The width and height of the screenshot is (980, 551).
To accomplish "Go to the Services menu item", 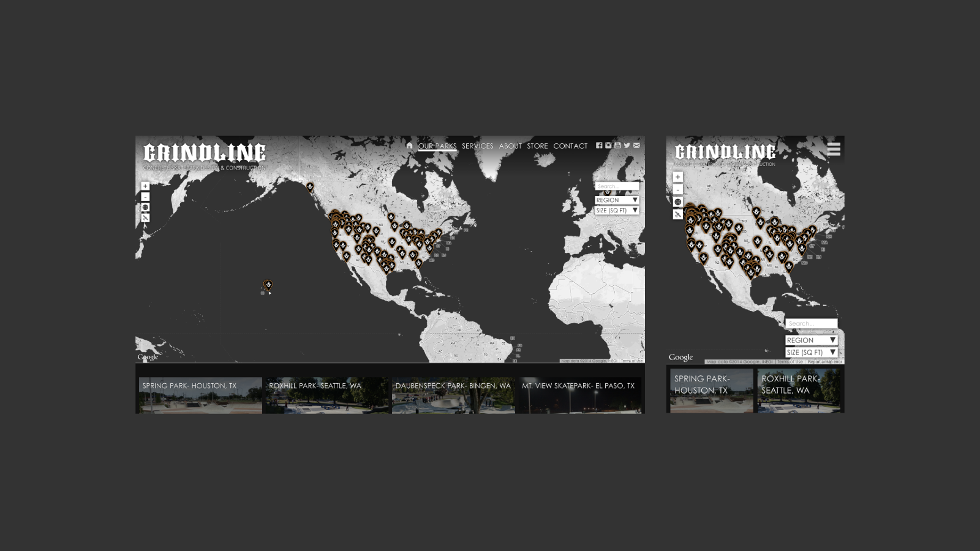I will (477, 146).
